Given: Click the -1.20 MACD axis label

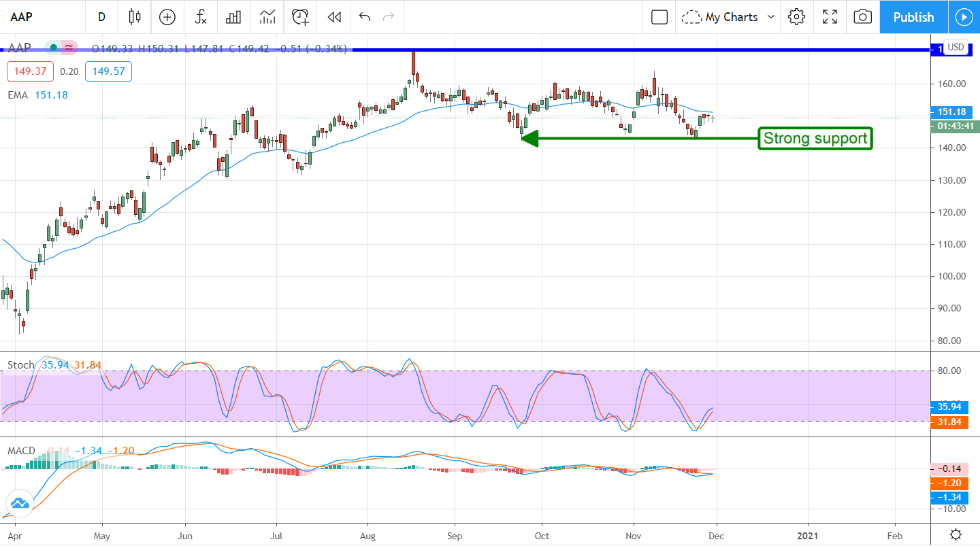Looking at the screenshot, I should 951,483.
